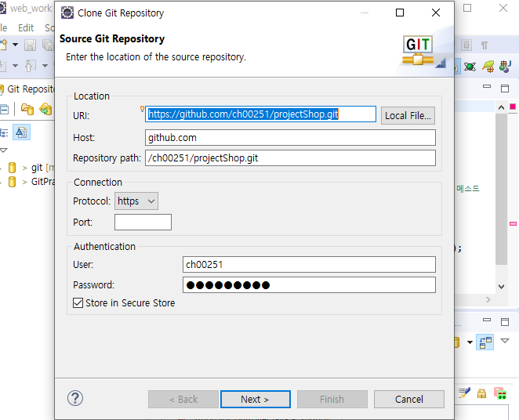Click the Save icon in Eclipse toolbar
This screenshot has width=519, height=420.
tap(30, 45)
